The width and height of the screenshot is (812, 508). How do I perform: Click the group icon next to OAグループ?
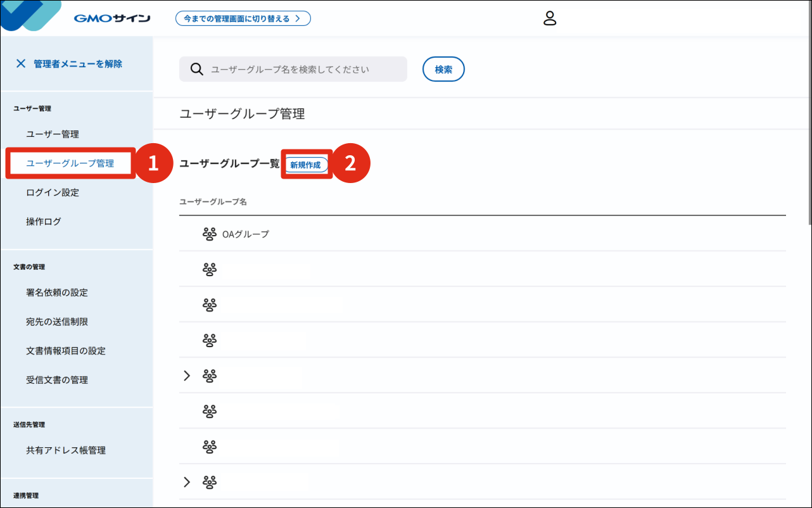[x=210, y=234]
